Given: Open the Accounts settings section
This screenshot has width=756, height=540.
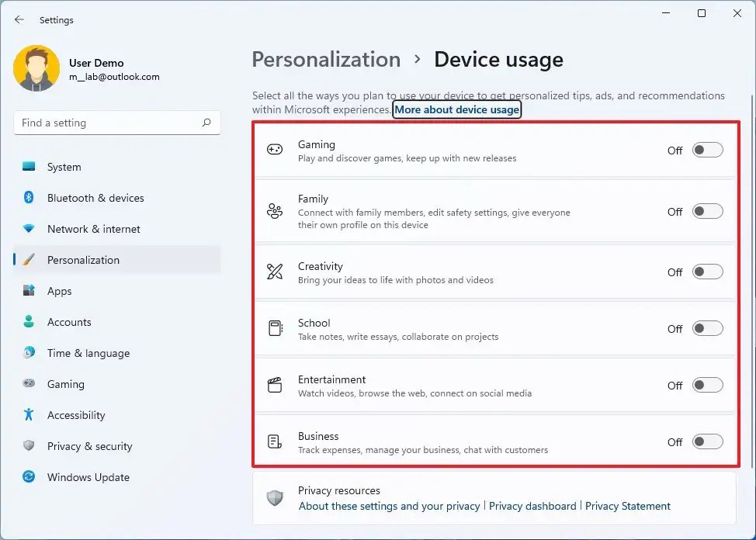Looking at the screenshot, I should 70,322.
